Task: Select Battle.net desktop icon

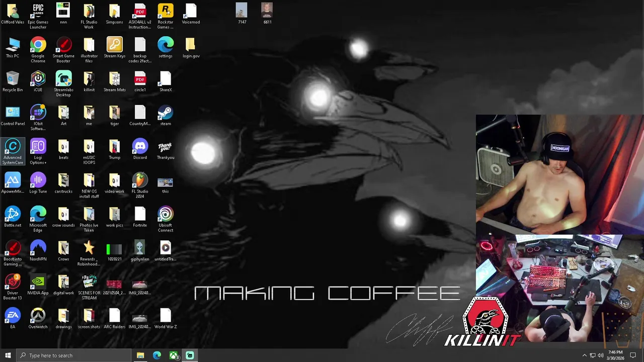Action: (13, 216)
